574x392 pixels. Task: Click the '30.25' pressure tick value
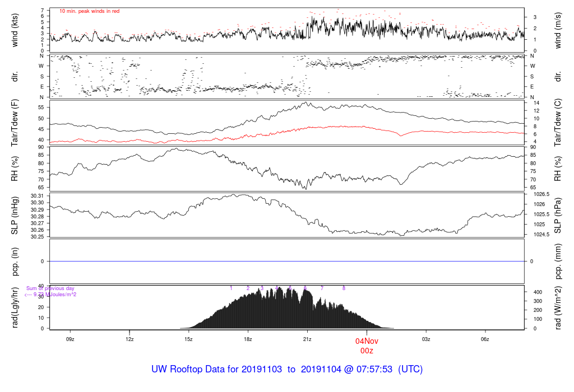click(x=37, y=237)
